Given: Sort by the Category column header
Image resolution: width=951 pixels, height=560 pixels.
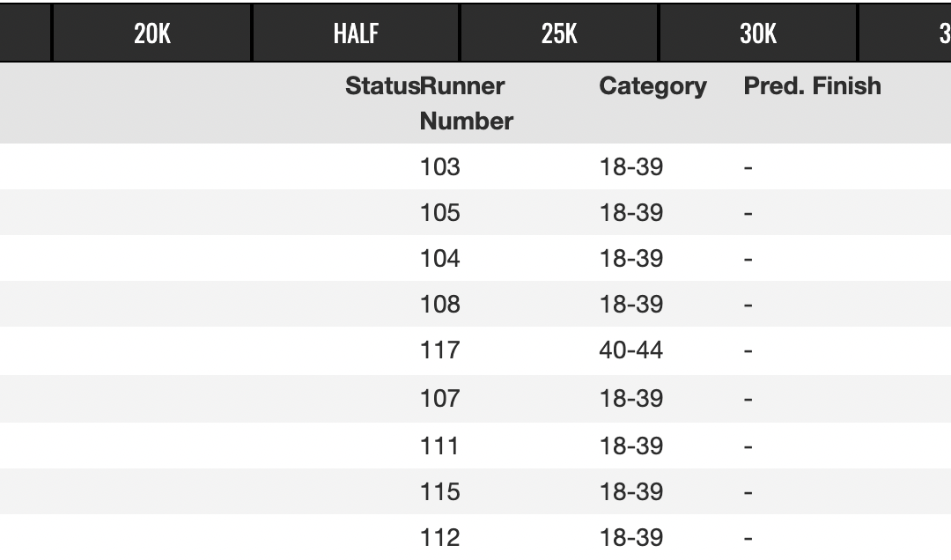Looking at the screenshot, I should (652, 86).
